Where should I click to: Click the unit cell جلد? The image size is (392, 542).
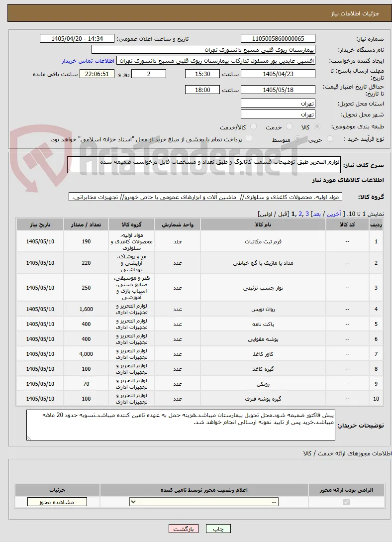[178, 241]
